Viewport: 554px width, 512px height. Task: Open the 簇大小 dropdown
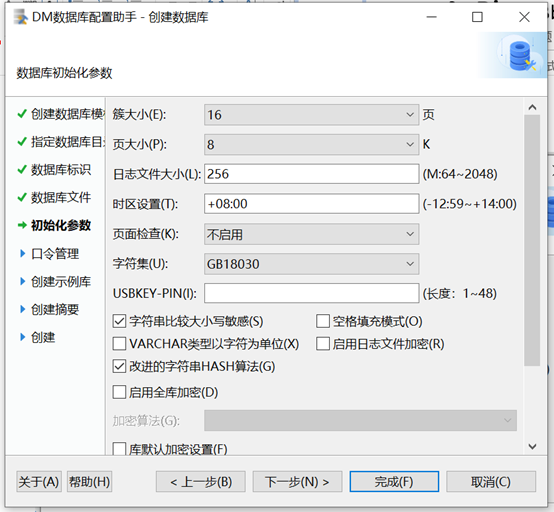(311, 115)
